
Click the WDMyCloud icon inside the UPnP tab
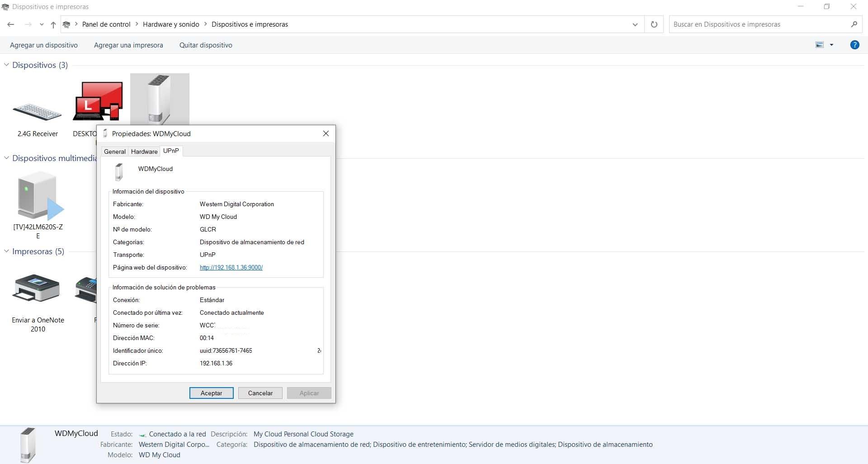119,172
